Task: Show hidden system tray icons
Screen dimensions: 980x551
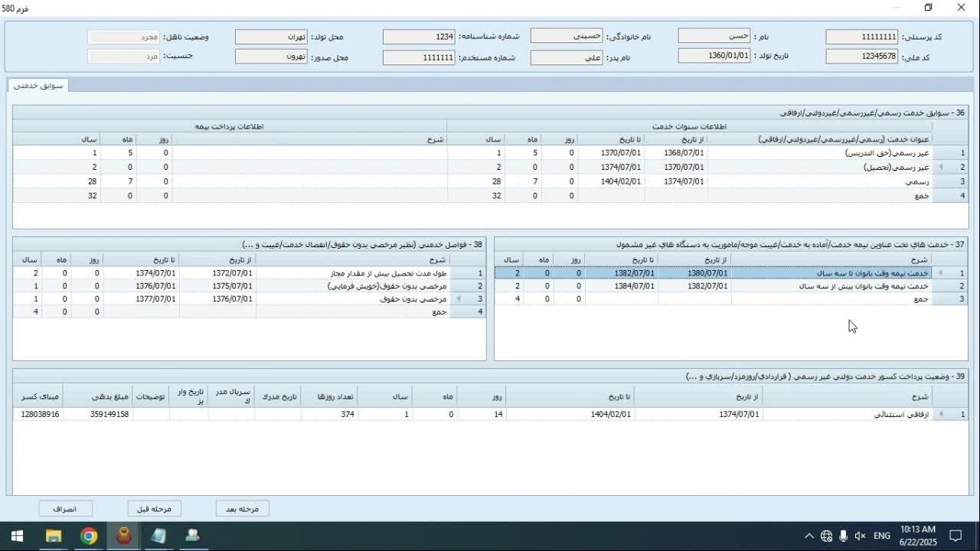Action: (808, 536)
